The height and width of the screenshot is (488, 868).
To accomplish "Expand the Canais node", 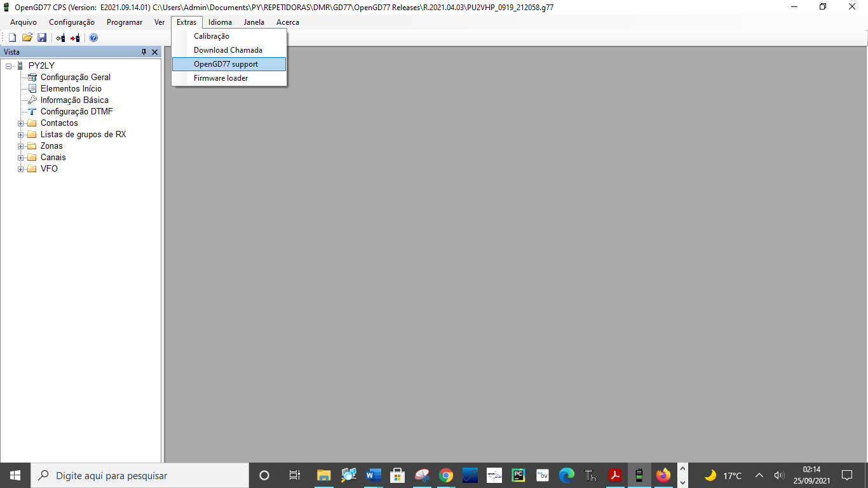I will [21, 158].
